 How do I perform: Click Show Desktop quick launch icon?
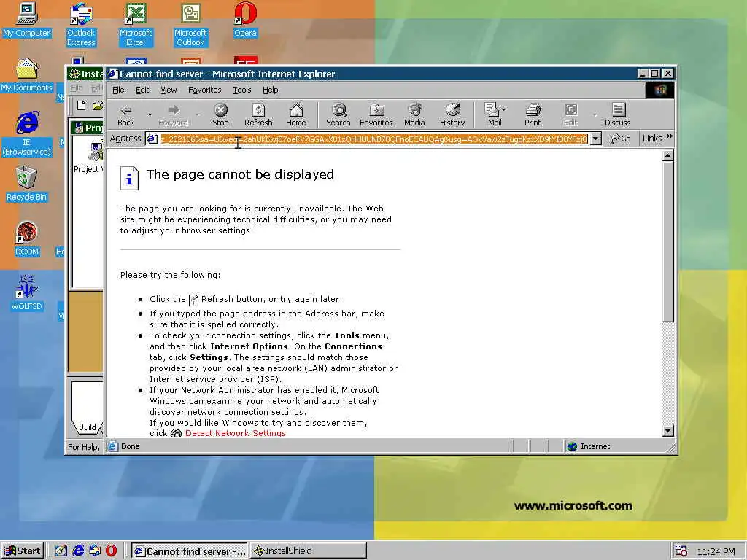coord(61,551)
